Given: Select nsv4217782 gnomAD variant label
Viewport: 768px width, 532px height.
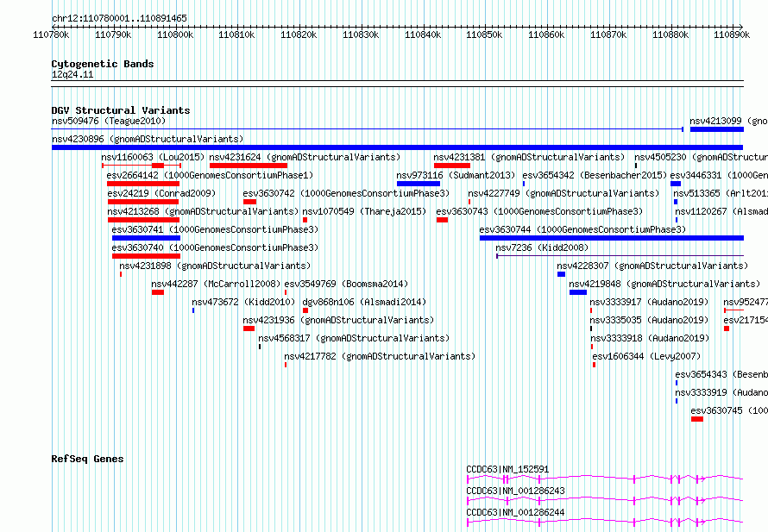Looking at the screenshot, I should [x=380, y=356].
